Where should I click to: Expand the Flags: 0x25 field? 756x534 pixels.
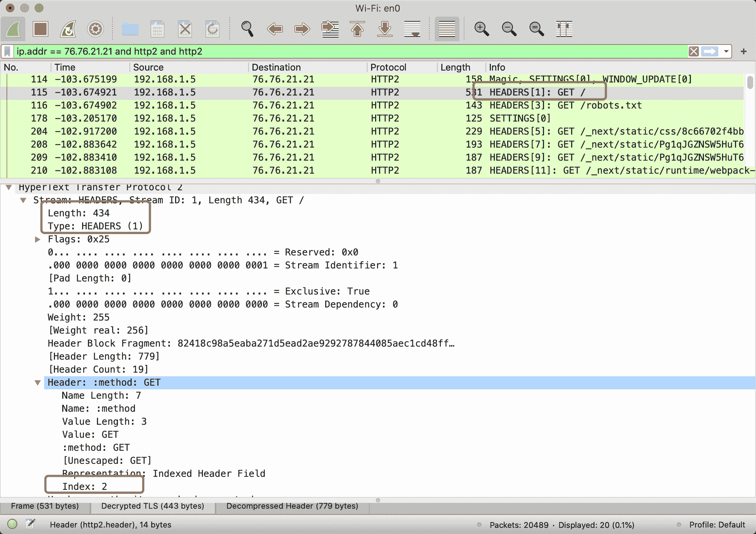click(37, 239)
